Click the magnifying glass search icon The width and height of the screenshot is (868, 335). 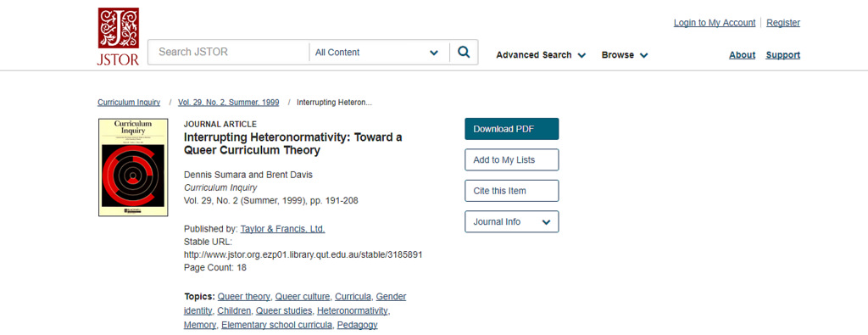pyautogui.click(x=464, y=52)
